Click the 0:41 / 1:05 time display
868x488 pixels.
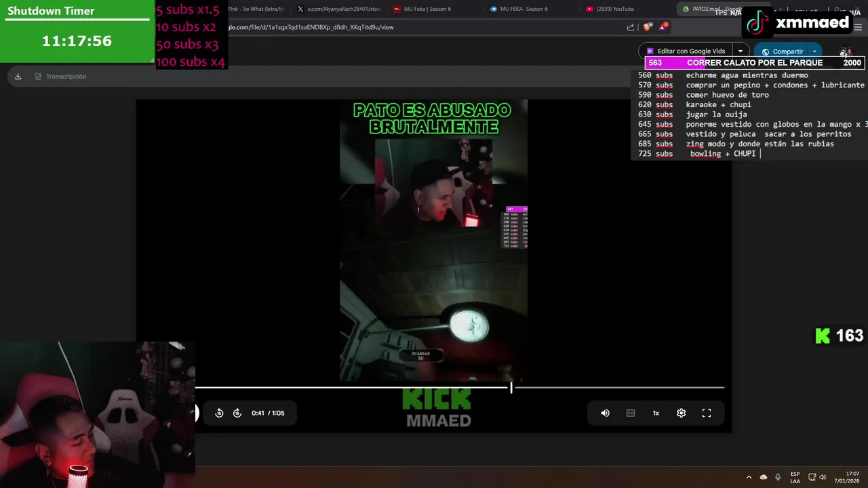tap(268, 413)
